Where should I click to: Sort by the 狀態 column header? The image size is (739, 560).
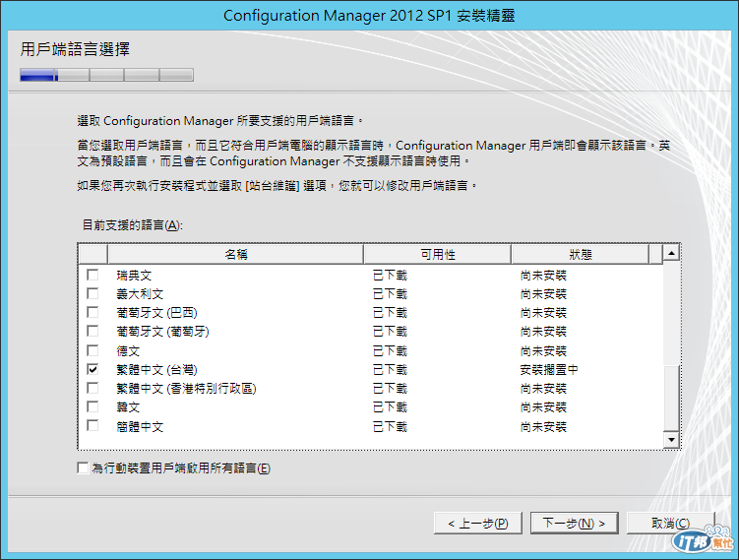tap(581, 255)
